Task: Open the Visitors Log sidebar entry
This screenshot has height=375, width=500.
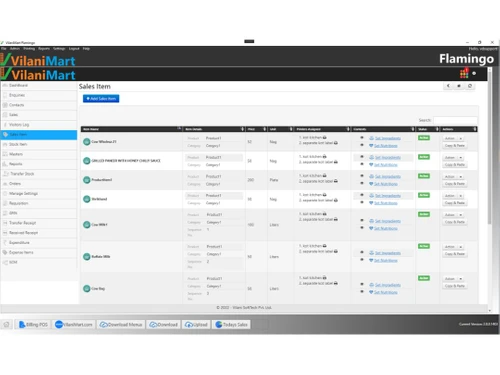Action: [x=39, y=125]
